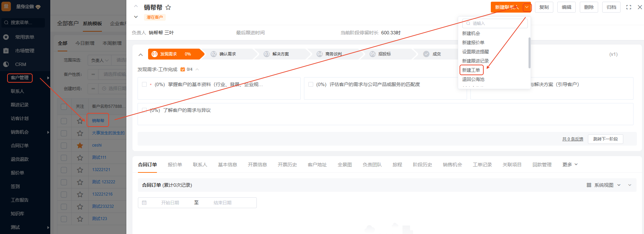Switch to the 基本信息 tab
Viewport: 644px width, 234px height.
[228, 165]
